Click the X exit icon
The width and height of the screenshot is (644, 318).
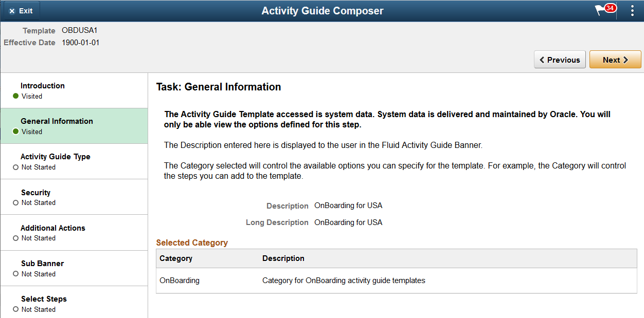12,10
